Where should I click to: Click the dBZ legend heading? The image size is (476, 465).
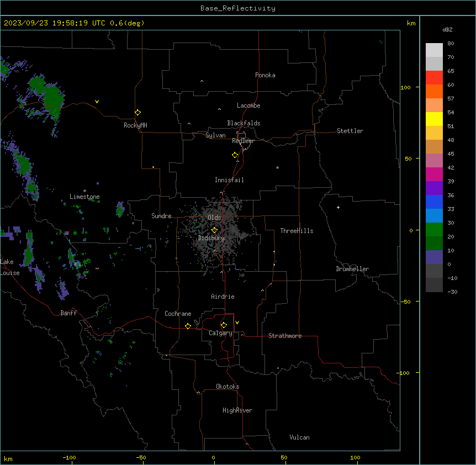[447, 29]
